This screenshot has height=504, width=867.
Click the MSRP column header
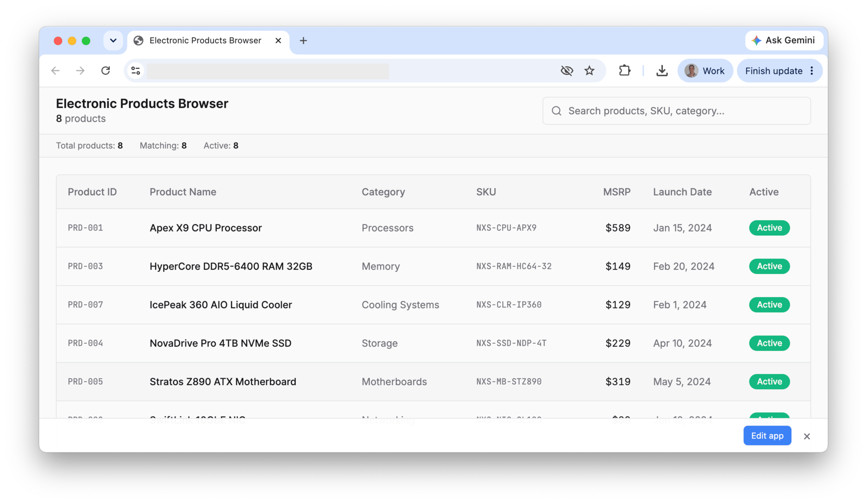(x=617, y=192)
